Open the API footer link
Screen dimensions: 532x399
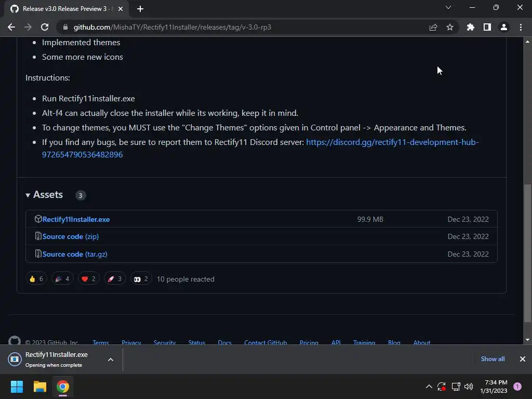(336, 342)
